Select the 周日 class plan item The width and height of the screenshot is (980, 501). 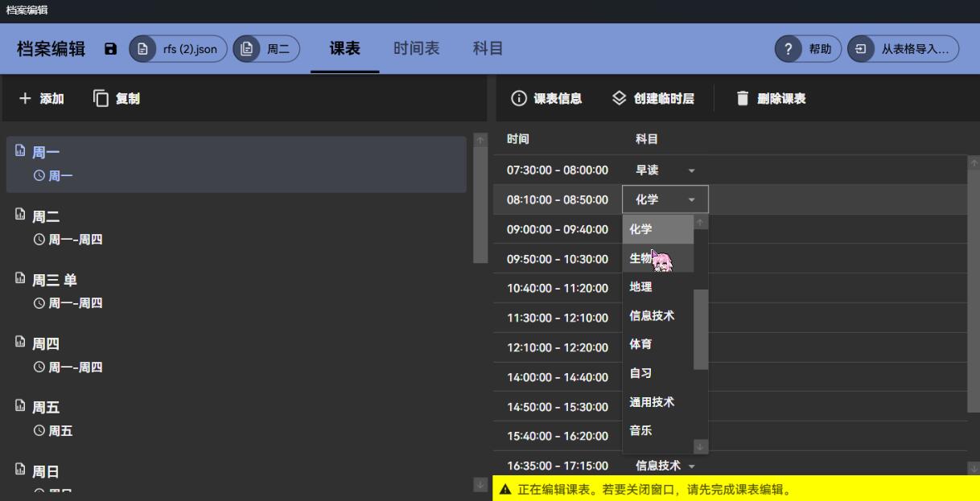click(237, 476)
